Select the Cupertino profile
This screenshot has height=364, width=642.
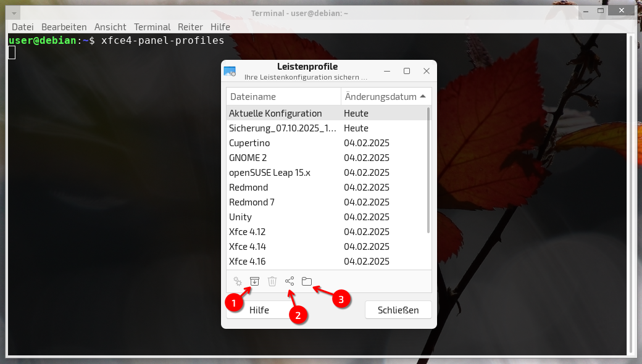(249, 143)
